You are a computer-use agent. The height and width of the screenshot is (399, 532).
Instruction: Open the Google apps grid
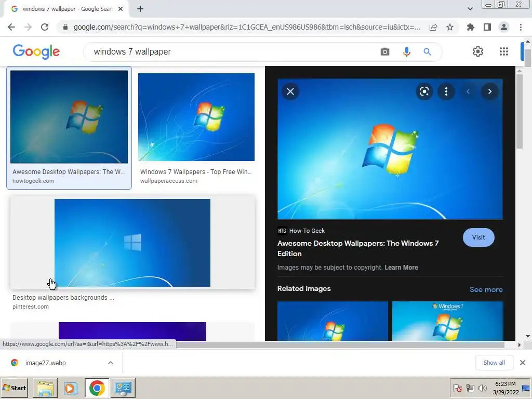(504, 51)
